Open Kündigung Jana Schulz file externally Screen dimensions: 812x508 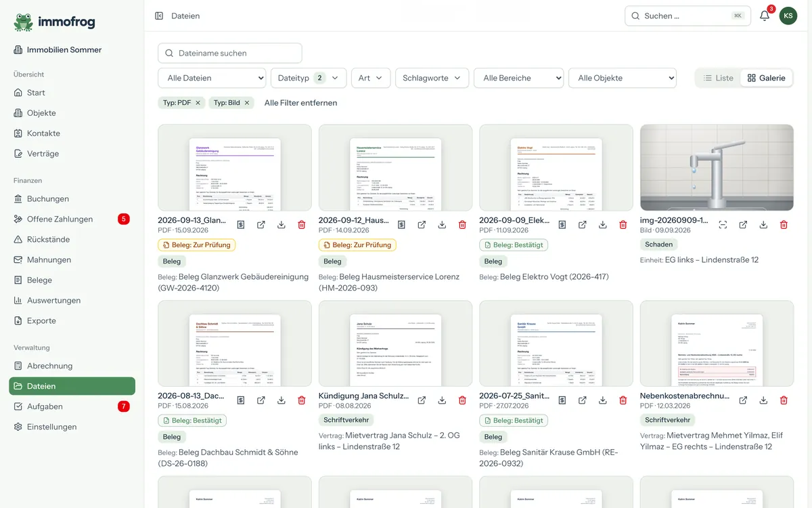(x=422, y=400)
